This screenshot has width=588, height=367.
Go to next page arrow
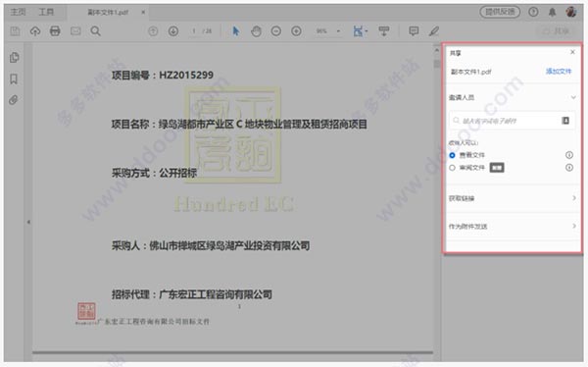[173, 31]
